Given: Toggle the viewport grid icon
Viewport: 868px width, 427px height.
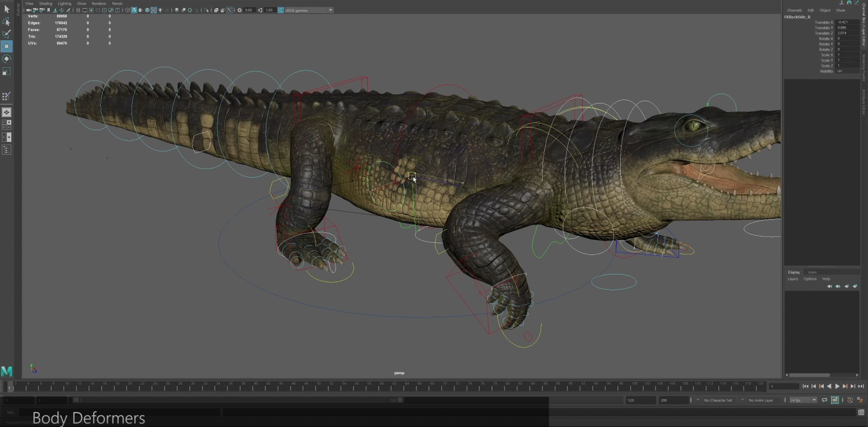Looking at the screenshot, I should point(78,10).
